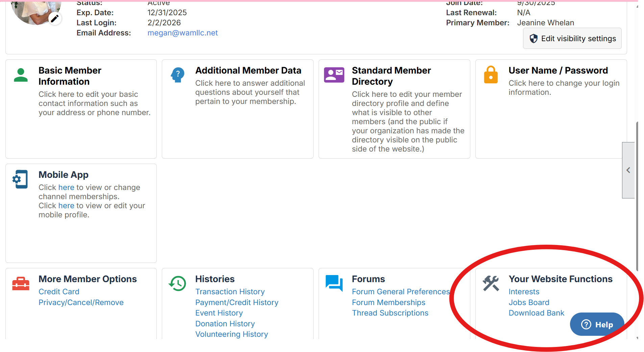The width and height of the screenshot is (644, 352).
Task: Expand the collapsed side panel chevron
Action: click(x=628, y=170)
